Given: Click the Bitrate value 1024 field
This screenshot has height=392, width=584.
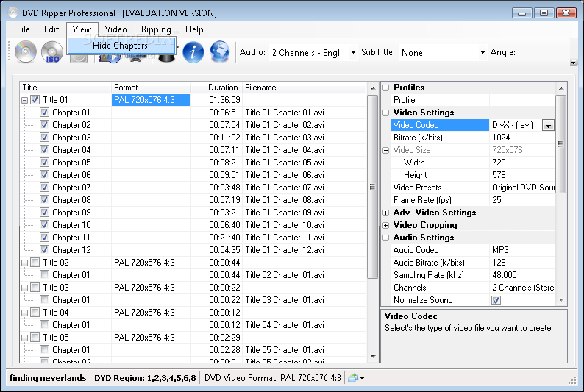Looking at the screenshot, I should (x=522, y=138).
